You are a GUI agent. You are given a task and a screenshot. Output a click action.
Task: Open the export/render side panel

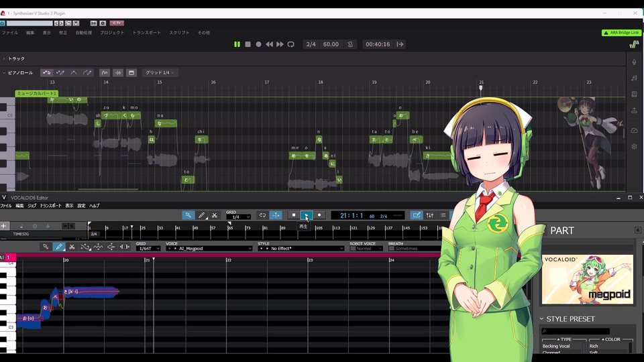tap(634, 111)
